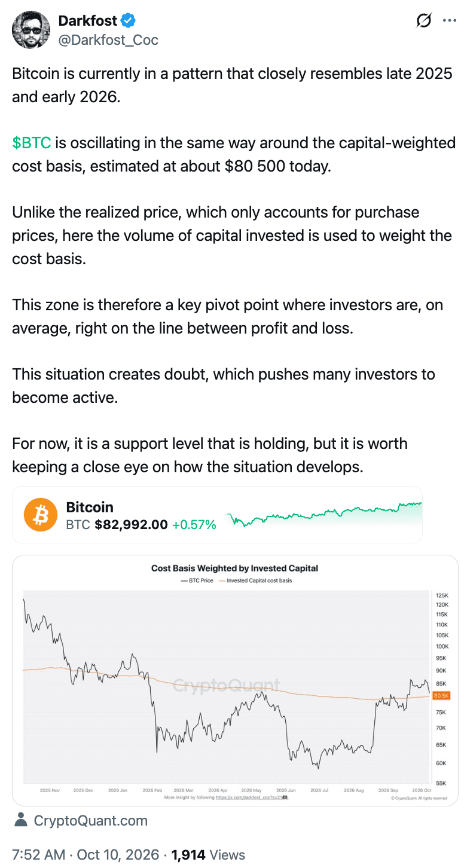This screenshot has width=464, height=868.
Task: Open the @Darkfost_Coc handle
Action: tap(108, 40)
